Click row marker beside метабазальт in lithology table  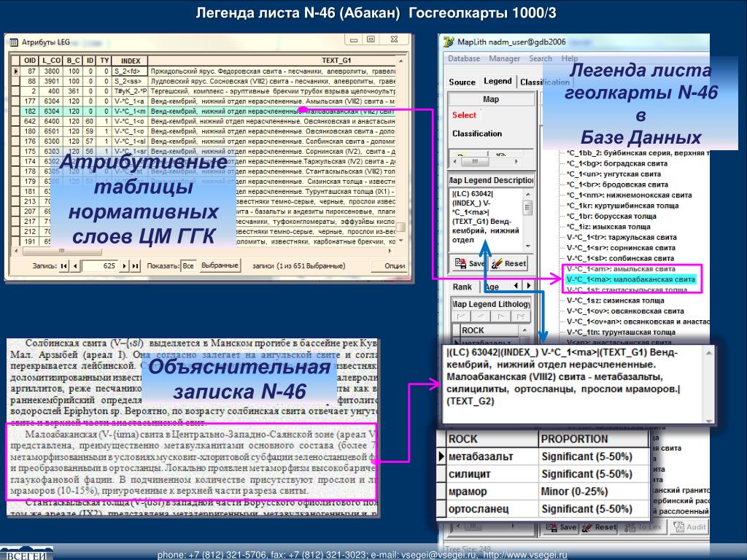(441, 456)
